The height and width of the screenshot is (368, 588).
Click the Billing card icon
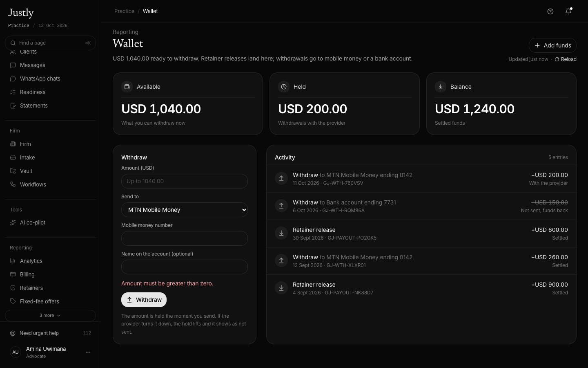[x=13, y=275]
